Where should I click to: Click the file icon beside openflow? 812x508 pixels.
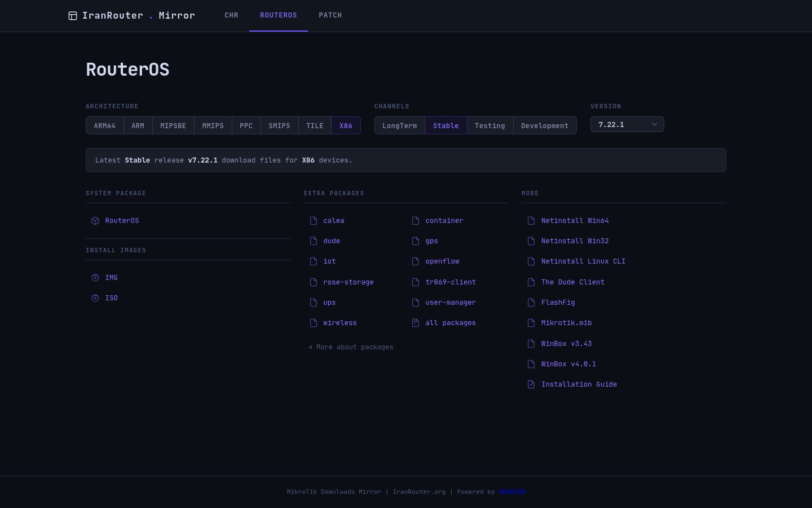(x=416, y=261)
